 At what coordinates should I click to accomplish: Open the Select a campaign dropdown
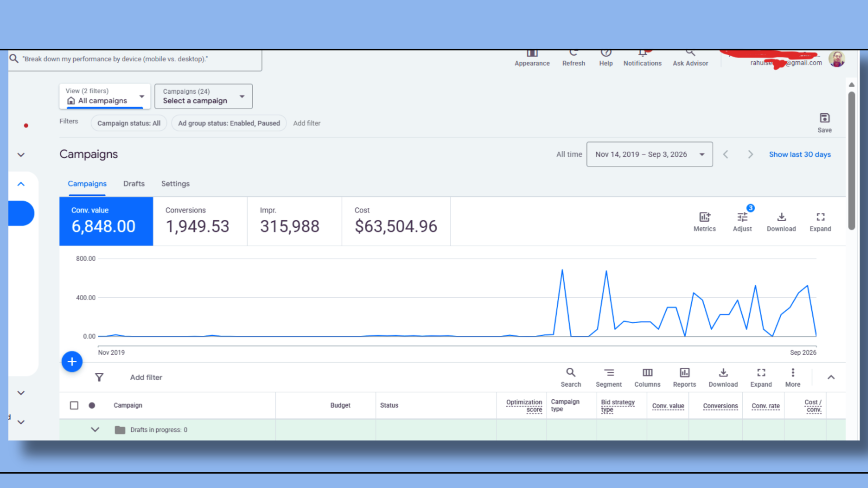coord(203,96)
